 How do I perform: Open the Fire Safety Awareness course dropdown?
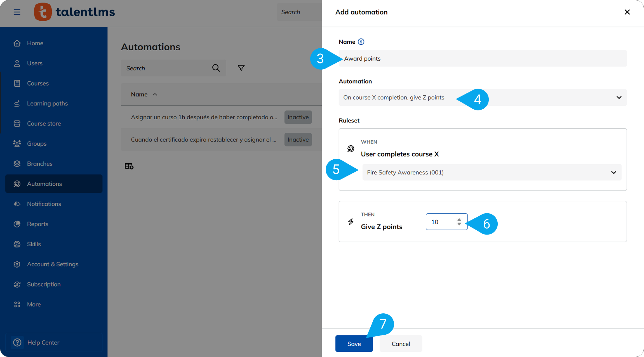pos(613,172)
